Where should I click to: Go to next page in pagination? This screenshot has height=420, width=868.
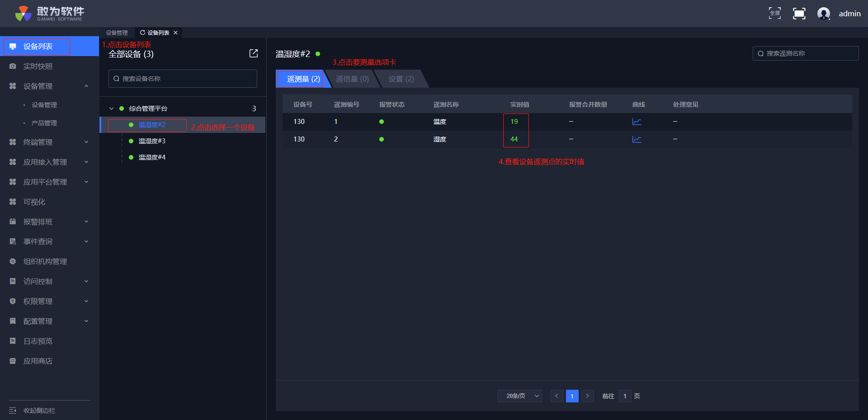click(587, 396)
